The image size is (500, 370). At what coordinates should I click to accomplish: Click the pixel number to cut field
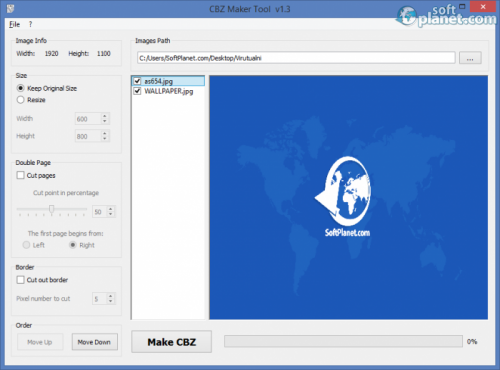(x=99, y=299)
